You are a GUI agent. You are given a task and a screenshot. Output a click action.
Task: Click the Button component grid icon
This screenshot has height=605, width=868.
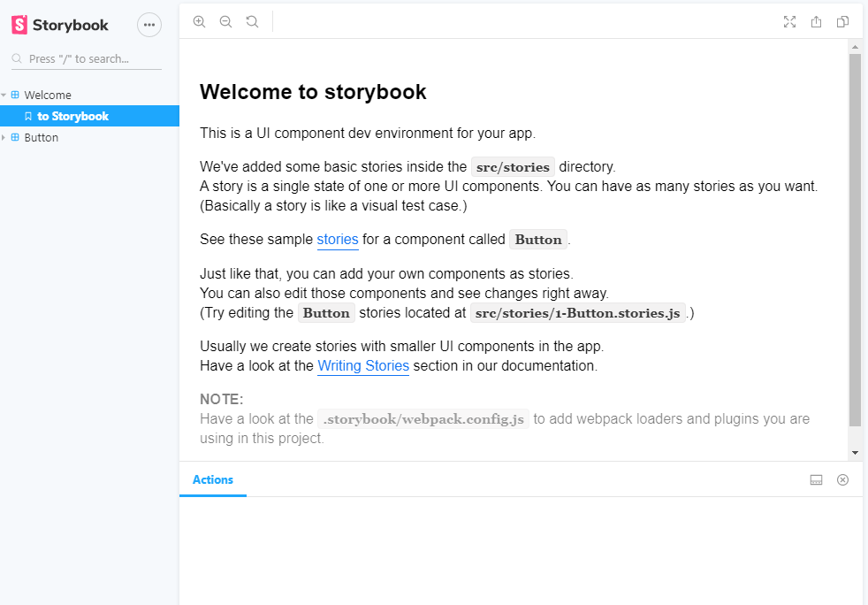[x=15, y=137]
